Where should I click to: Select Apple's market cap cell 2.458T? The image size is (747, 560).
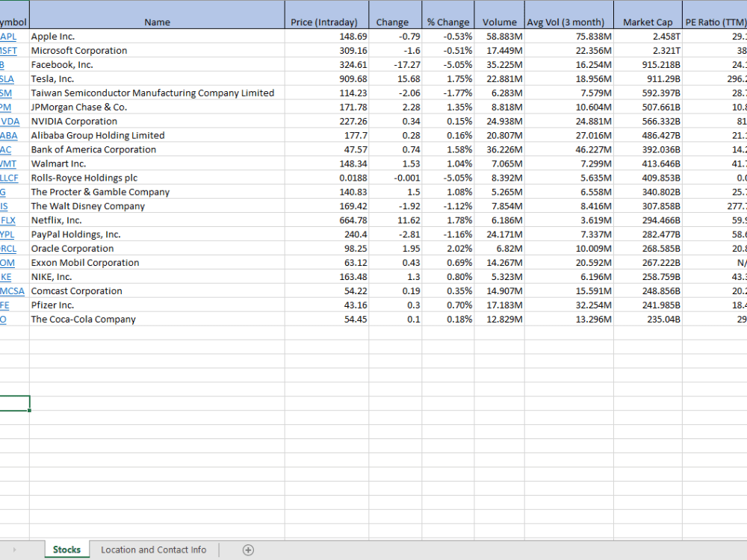pyautogui.click(x=648, y=36)
